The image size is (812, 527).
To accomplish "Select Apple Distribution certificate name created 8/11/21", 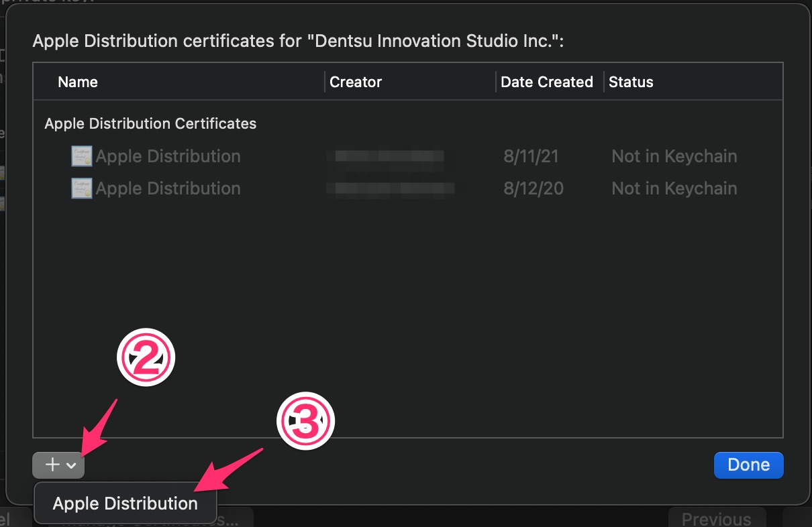I will click(168, 156).
